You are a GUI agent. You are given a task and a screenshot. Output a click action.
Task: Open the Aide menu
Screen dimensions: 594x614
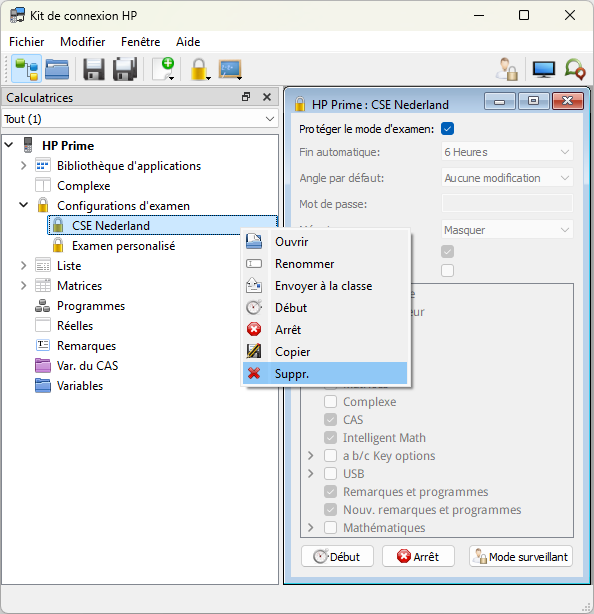click(188, 42)
